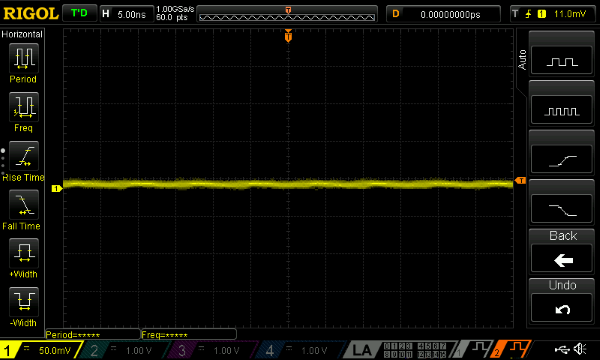Select the +Width measurement icon

click(x=24, y=253)
